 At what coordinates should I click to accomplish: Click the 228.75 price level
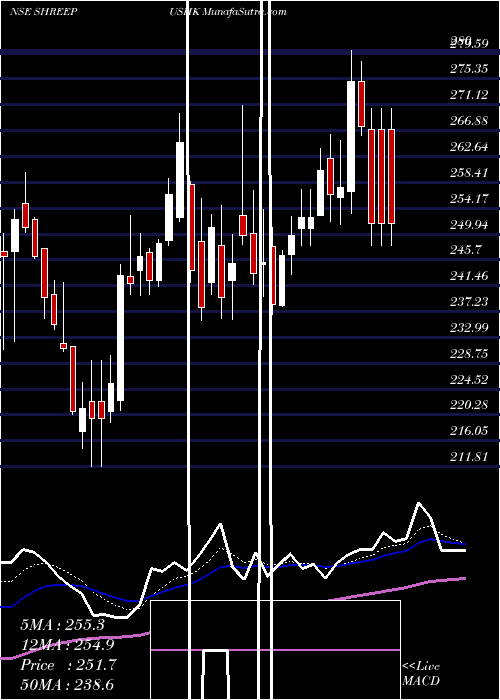[469, 354]
